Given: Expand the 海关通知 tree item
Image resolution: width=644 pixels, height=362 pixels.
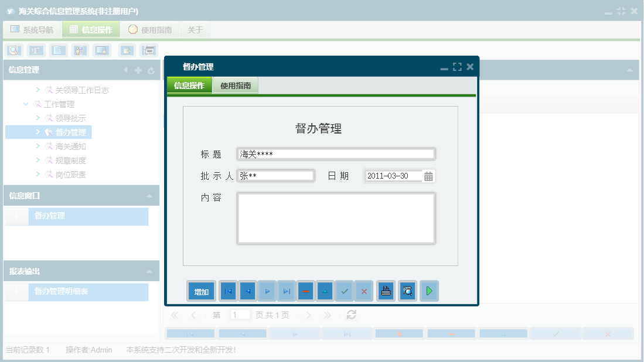Looking at the screenshot, I should click(x=37, y=146).
